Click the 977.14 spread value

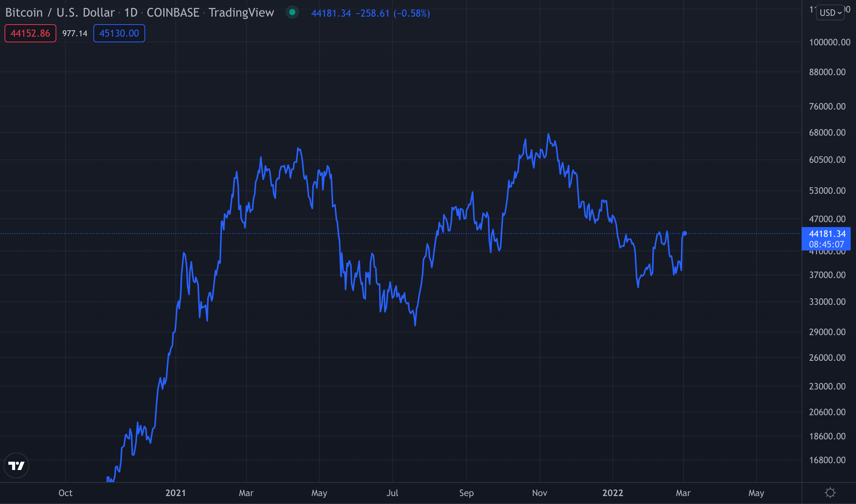(75, 33)
